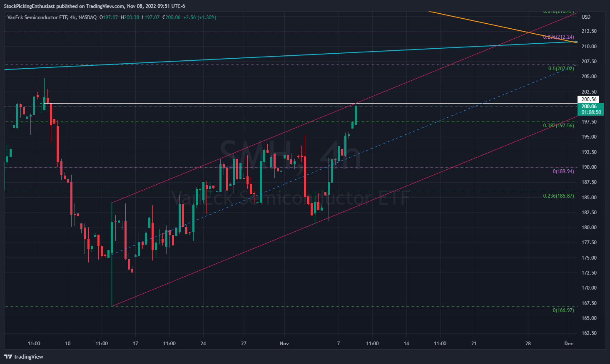Click the 0.236(185.87) Fibonacci label
The image size is (610, 364).
pos(558,196)
